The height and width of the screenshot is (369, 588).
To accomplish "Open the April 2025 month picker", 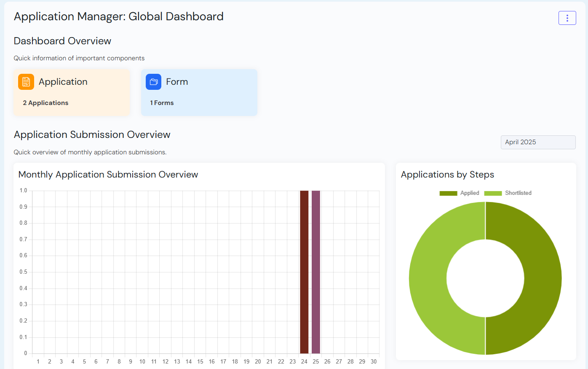I will click(537, 142).
